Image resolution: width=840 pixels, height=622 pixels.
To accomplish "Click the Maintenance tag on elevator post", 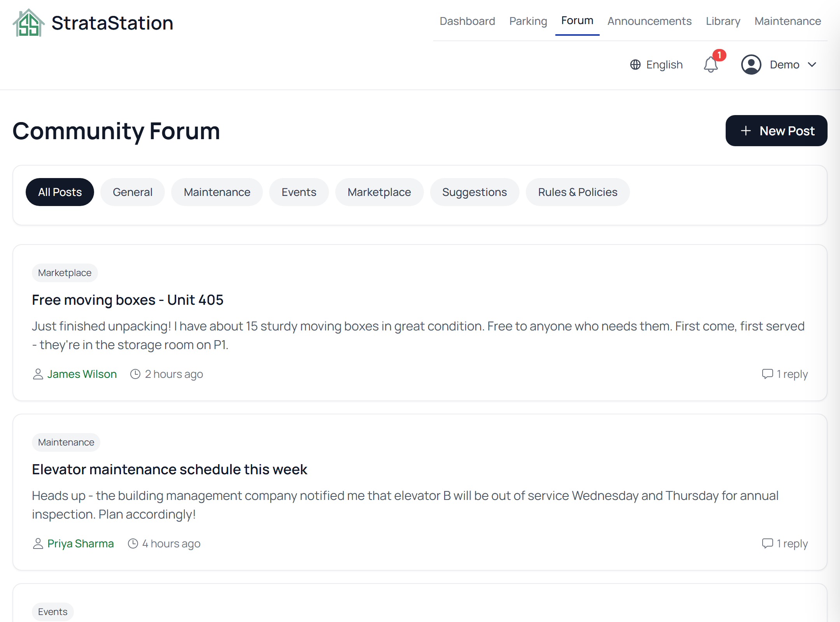I will point(66,442).
